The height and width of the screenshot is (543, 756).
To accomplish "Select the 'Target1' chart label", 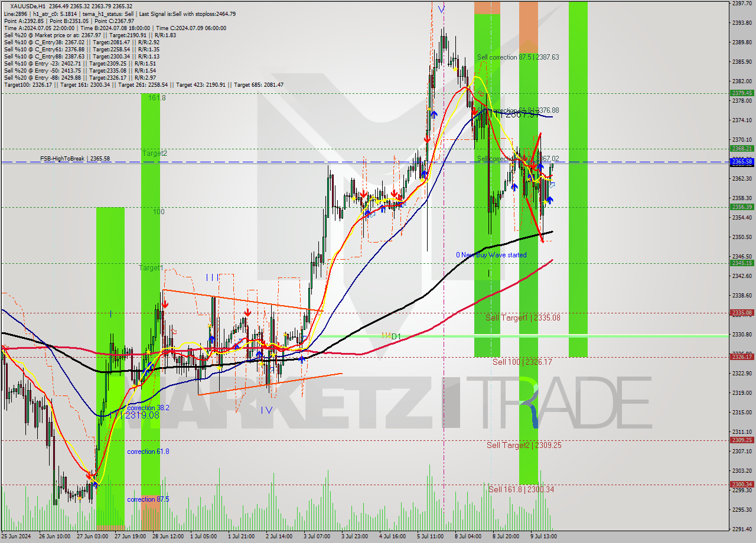I will [x=151, y=268].
